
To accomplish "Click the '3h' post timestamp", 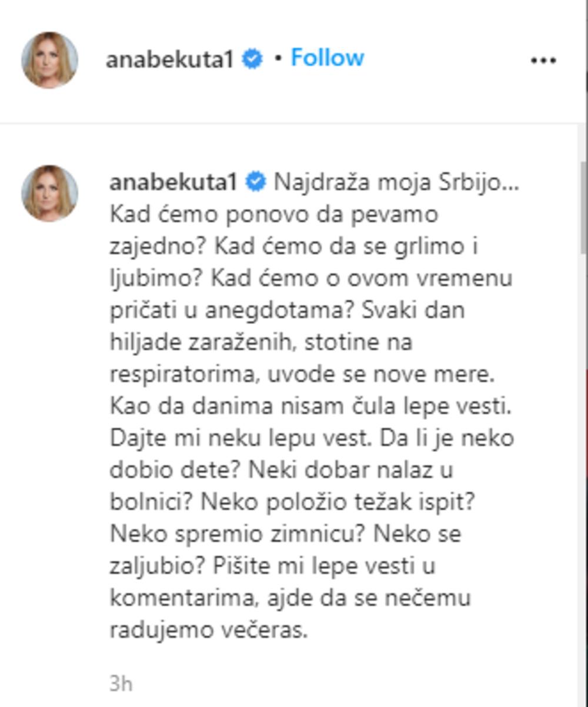I will 121,684.
